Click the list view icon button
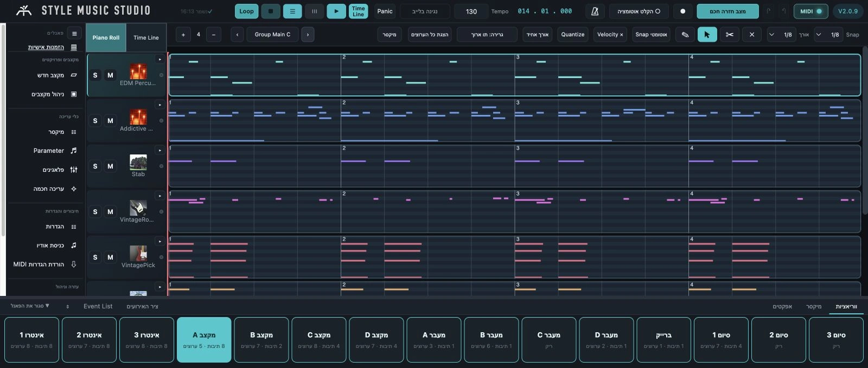Viewport: 868px width, 368px height. (x=292, y=11)
